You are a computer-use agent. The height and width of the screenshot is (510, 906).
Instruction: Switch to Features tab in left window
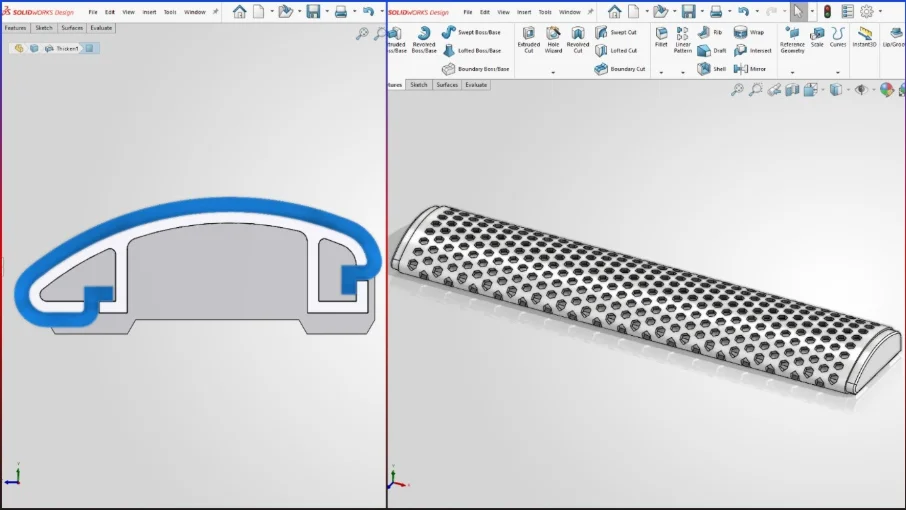coord(15,28)
